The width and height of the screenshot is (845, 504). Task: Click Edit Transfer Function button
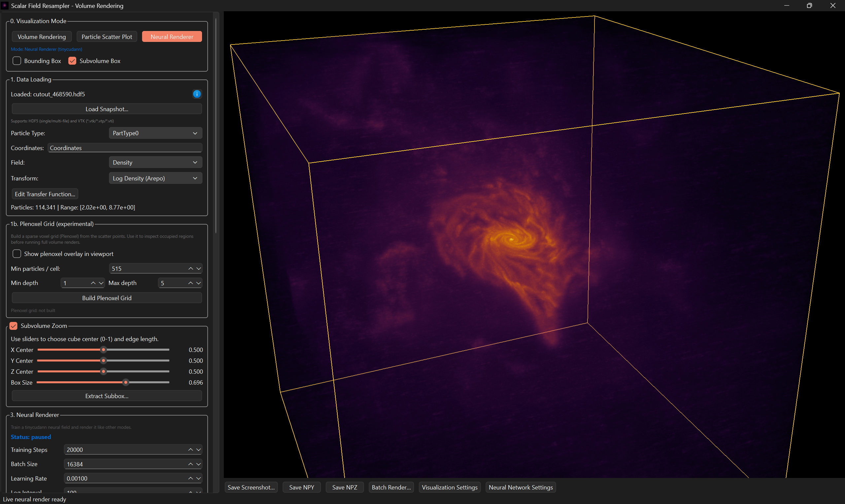[x=45, y=194]
